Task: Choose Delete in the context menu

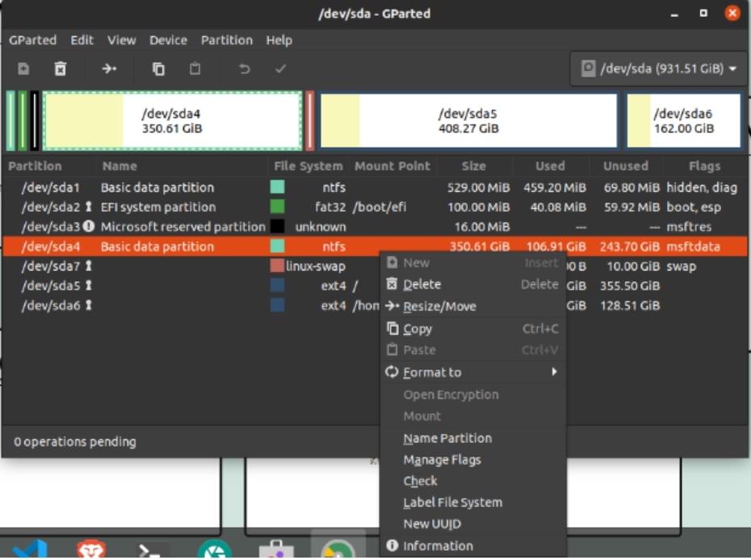Action: pyautogui.click(x=472, y=284)
